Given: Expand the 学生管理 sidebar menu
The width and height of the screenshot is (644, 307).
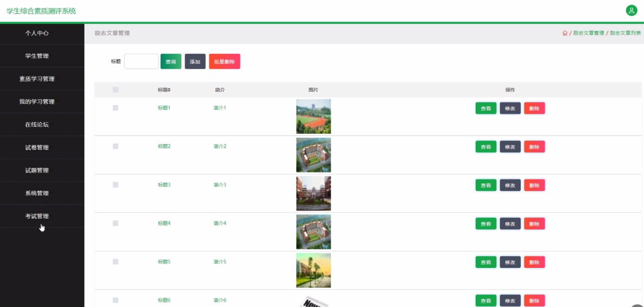Looking at the screenshot, I should [x=42, y=56].
